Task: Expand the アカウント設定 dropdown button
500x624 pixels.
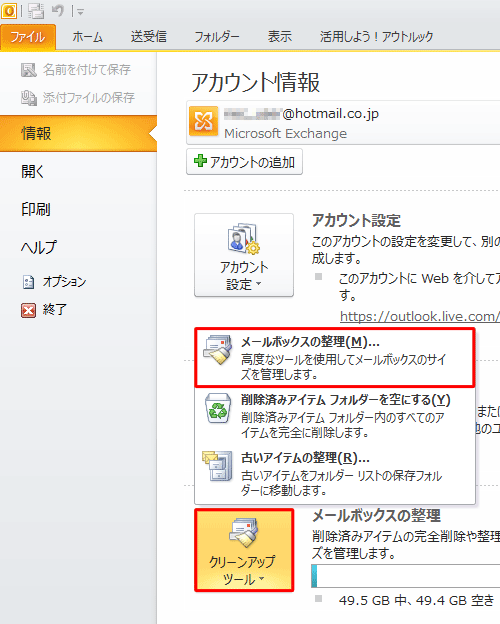Action: (244, 255)
